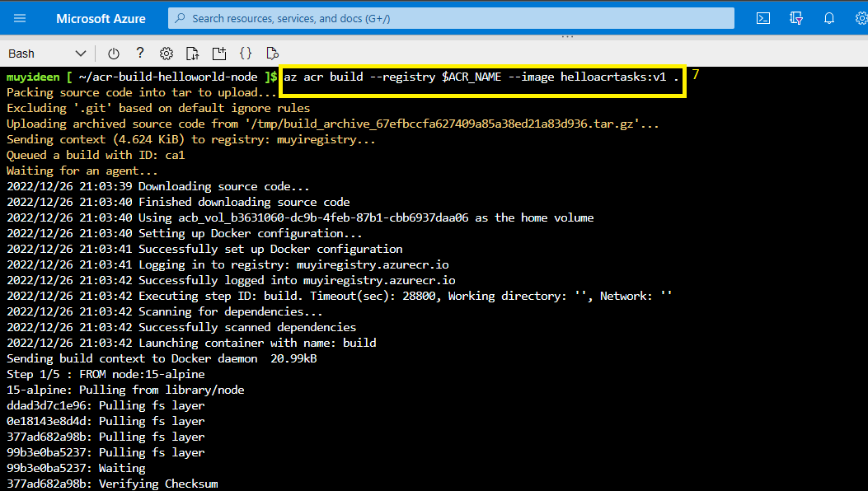Click the Upload/Download files icon
Image resolution: width=868 pixels, height=491 pixels.
pos(192,54)
